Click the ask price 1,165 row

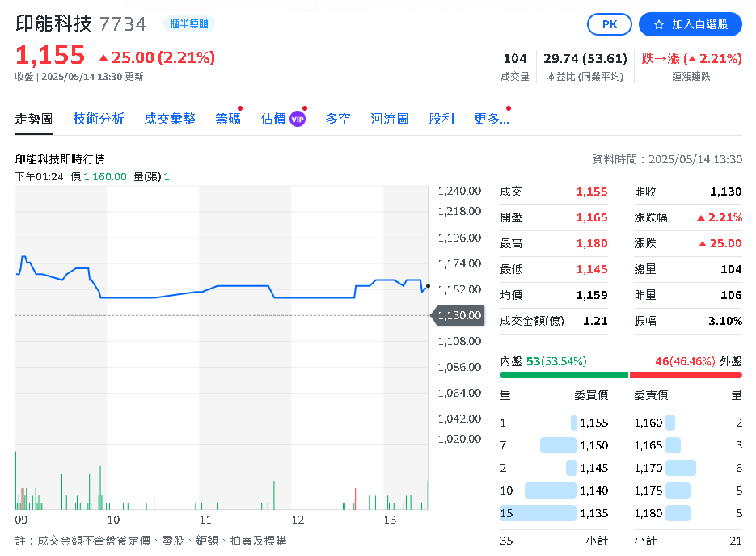pyautogui.click(x=688, y=445)
